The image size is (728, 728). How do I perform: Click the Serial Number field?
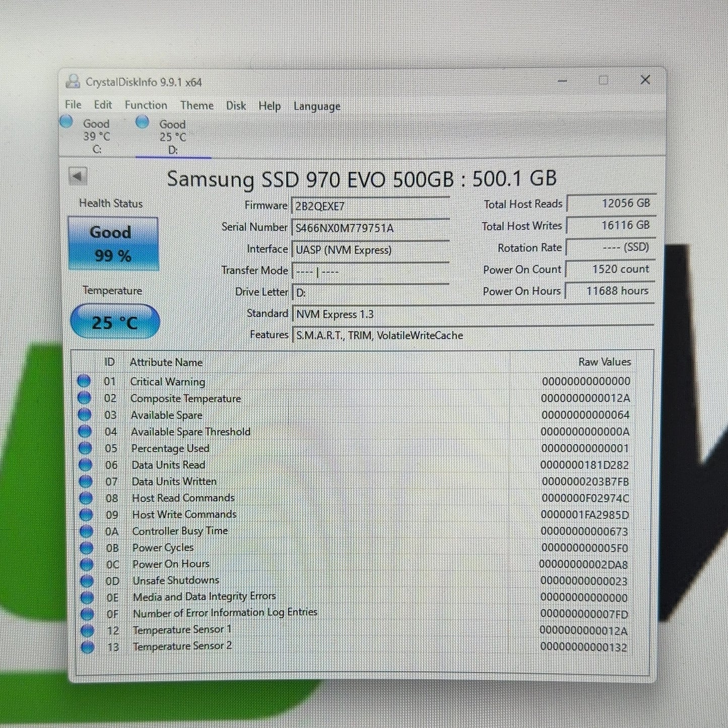click(x=370, y=228)
